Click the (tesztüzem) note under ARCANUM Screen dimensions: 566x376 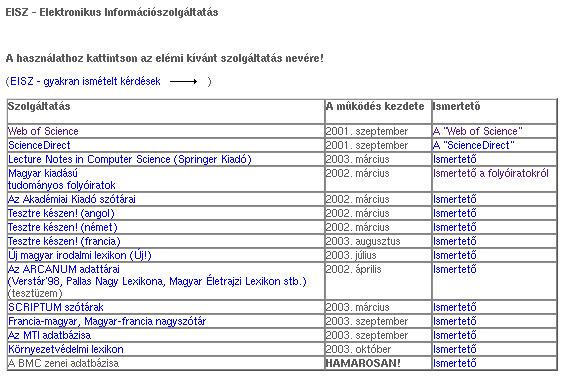pos(35,294)
